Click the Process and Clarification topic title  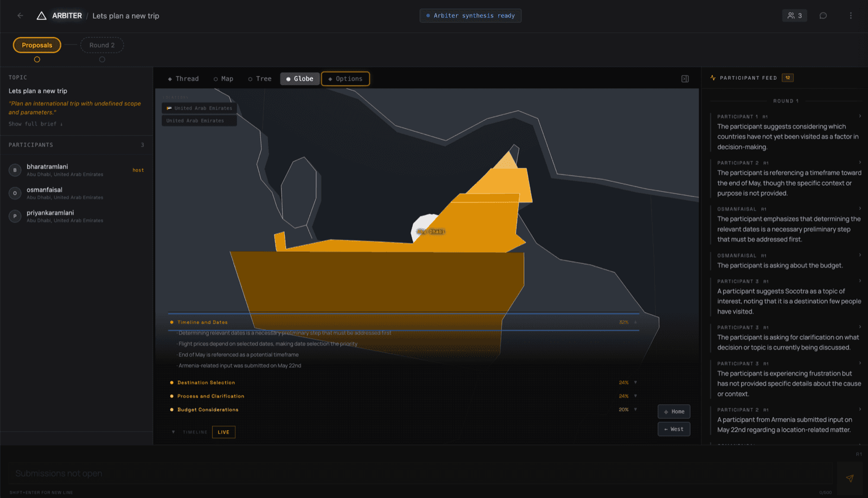click(x=210, y=396)
